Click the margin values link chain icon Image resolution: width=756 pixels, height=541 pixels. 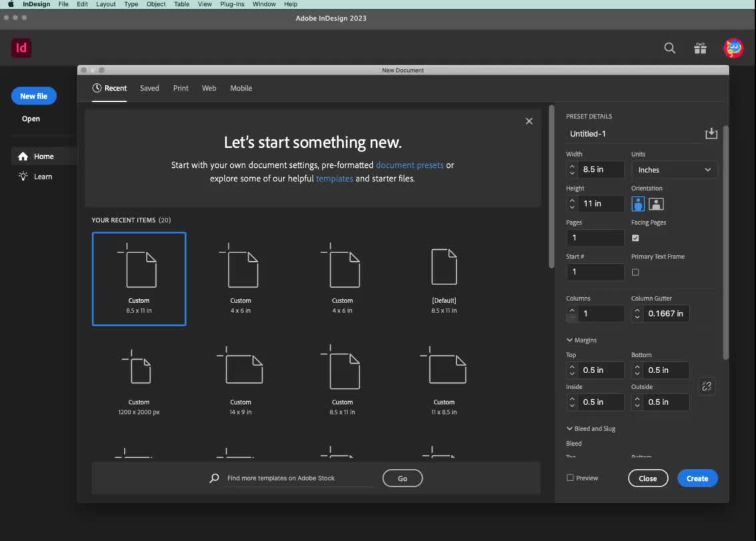coord(707,386)
